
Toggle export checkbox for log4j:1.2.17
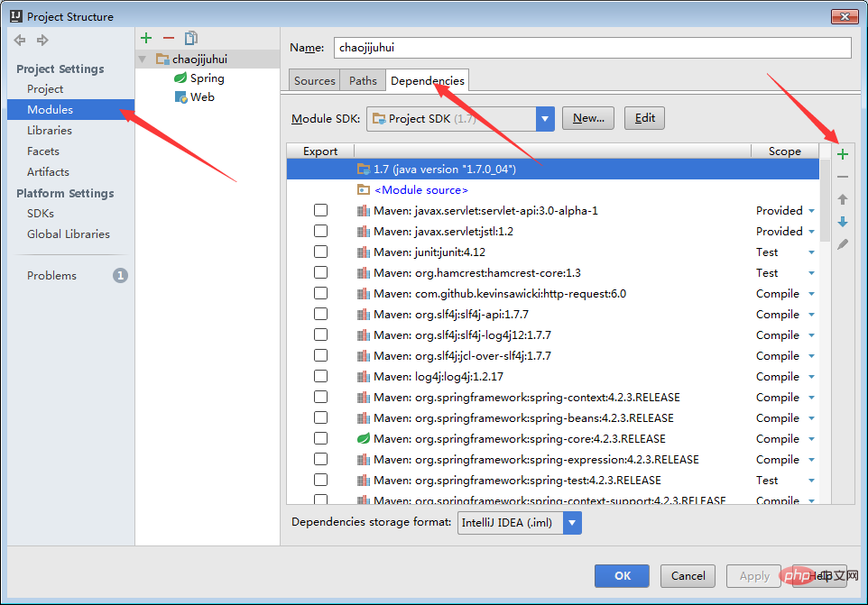[320, 376]
